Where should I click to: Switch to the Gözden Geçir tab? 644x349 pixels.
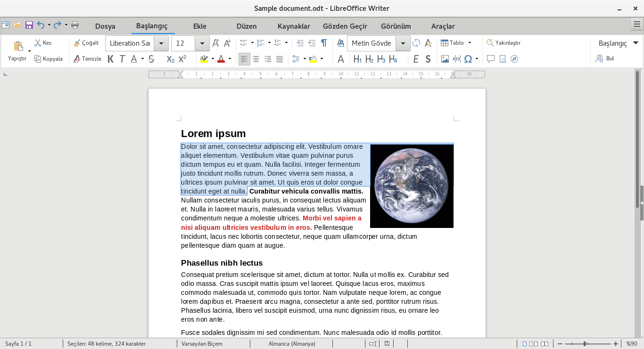[x=345, y=26]
